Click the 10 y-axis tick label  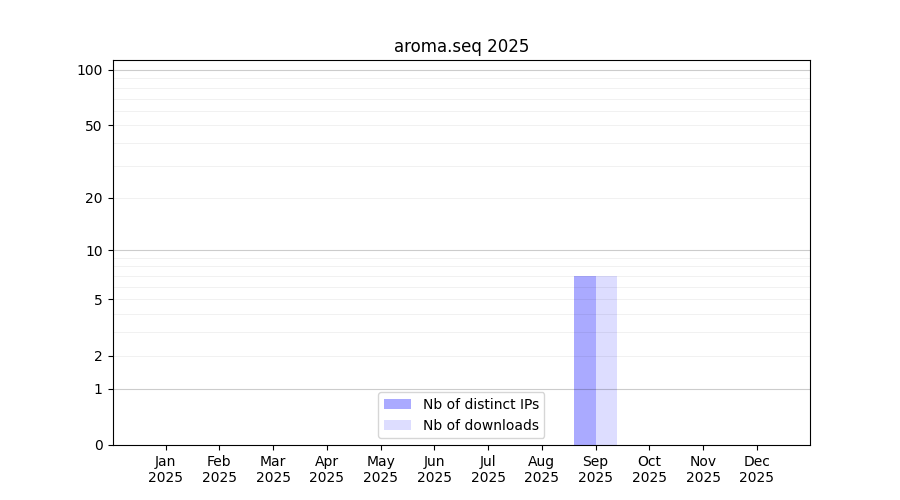(94, 251)
